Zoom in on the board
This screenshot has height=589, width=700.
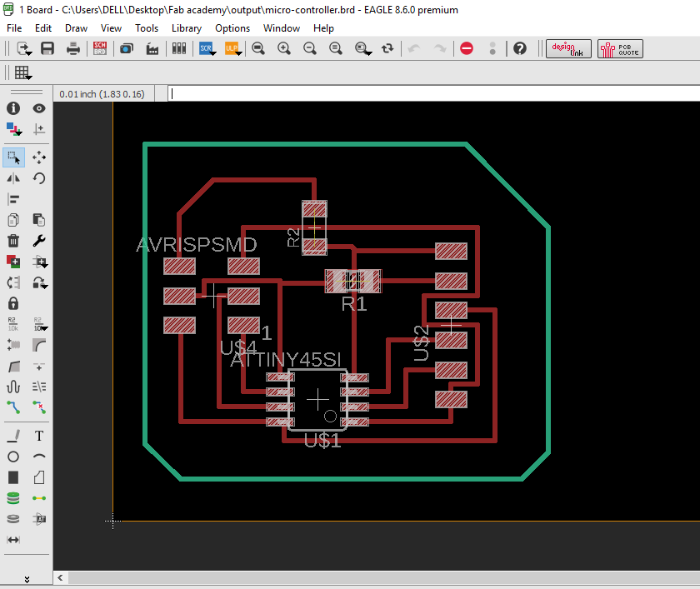point(284,48)
